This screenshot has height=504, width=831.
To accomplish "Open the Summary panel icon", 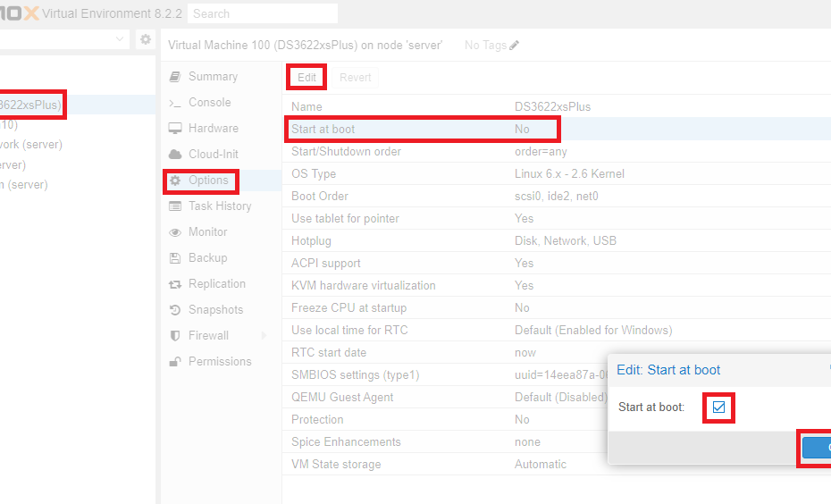I will point(175,77).
